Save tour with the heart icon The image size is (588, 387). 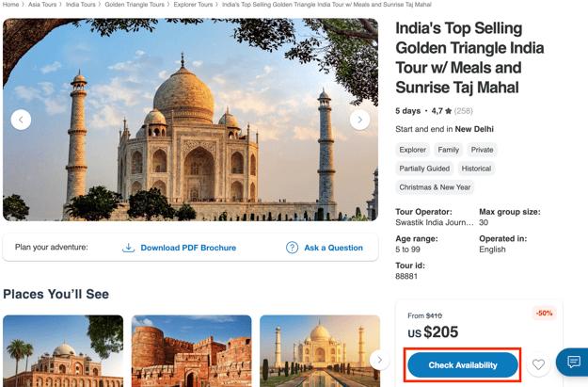click(538, 364)
